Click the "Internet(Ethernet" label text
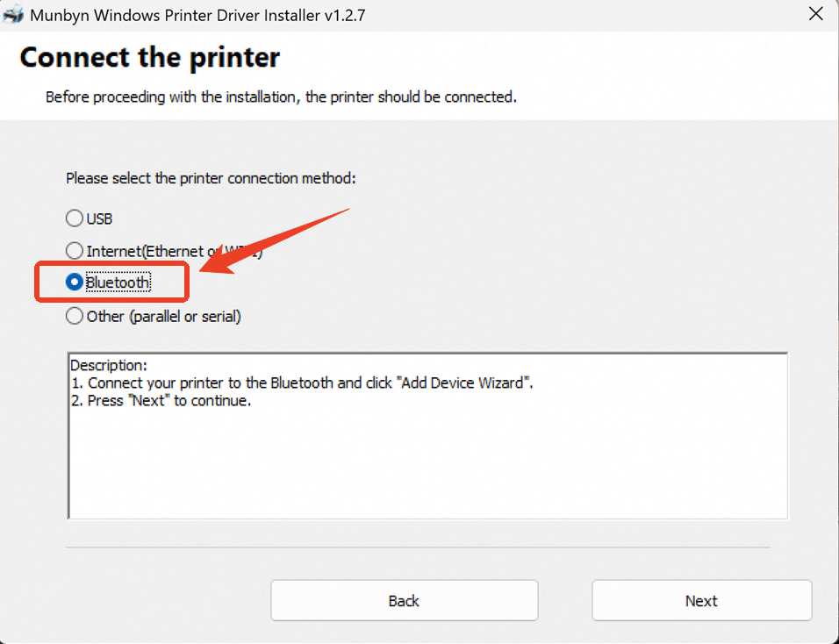This screenshot has width=839, height=644. click(x=145, y=251)
